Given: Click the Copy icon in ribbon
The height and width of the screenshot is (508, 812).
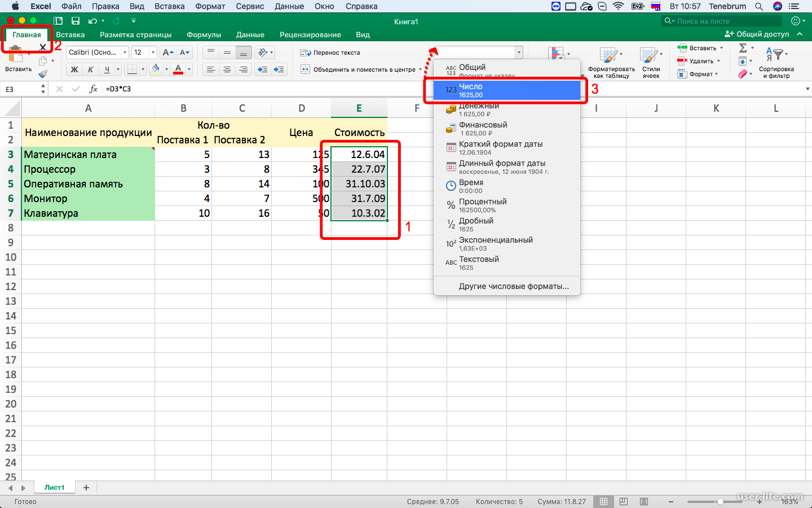Looking at the screenshot, I should click(43, 60).
